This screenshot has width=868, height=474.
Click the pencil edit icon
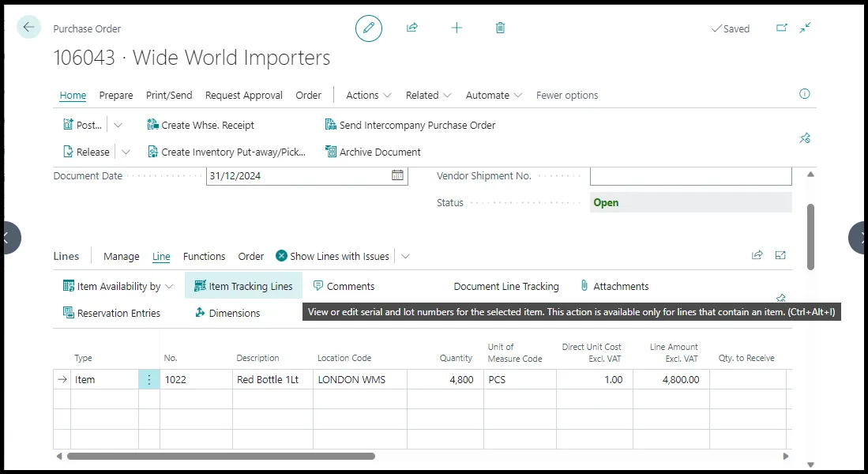(369, 28)
